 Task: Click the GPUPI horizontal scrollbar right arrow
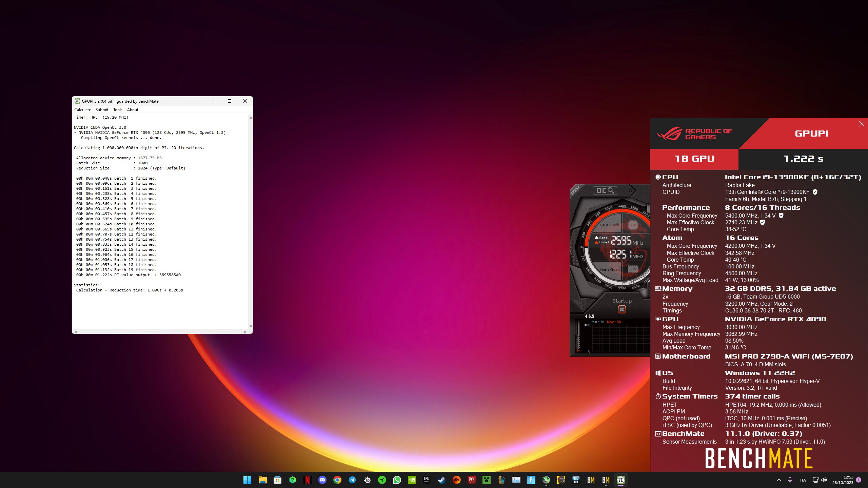245,332
